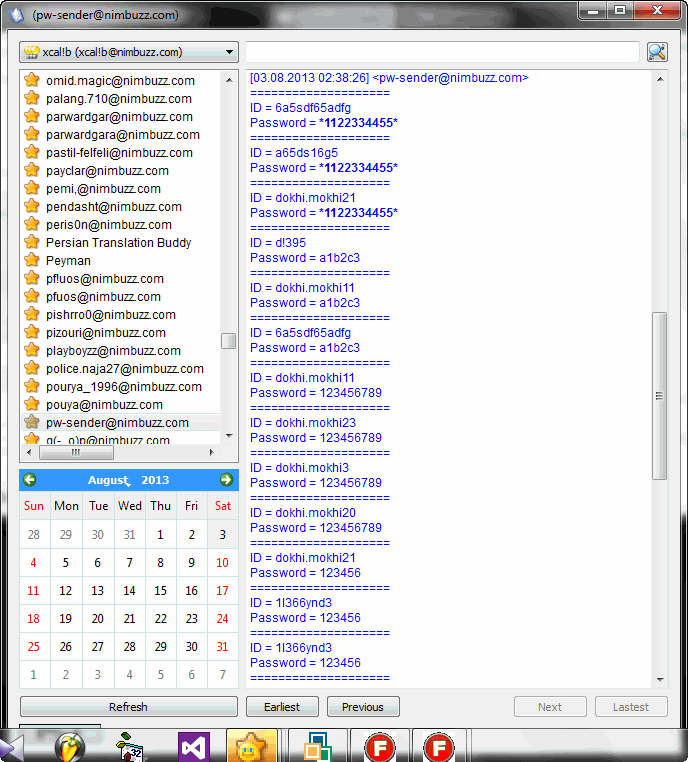Go to previous month in calendar
The image size is (688, 762).
30,480
